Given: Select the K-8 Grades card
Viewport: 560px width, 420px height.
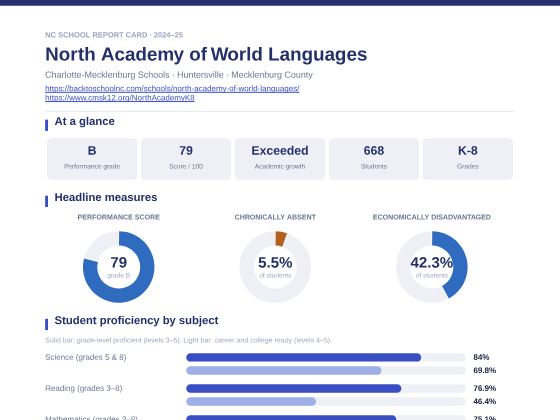Looking at the screenshot, I should click(468, 159).
